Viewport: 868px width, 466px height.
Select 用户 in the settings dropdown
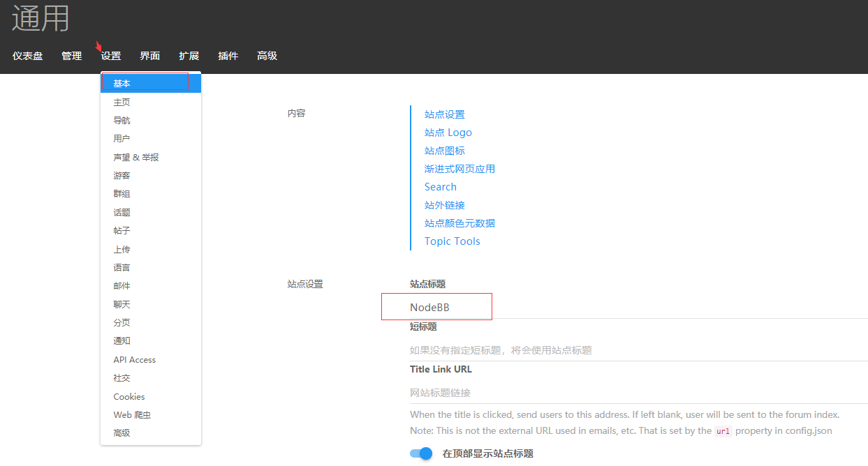(x=151, y=138)
